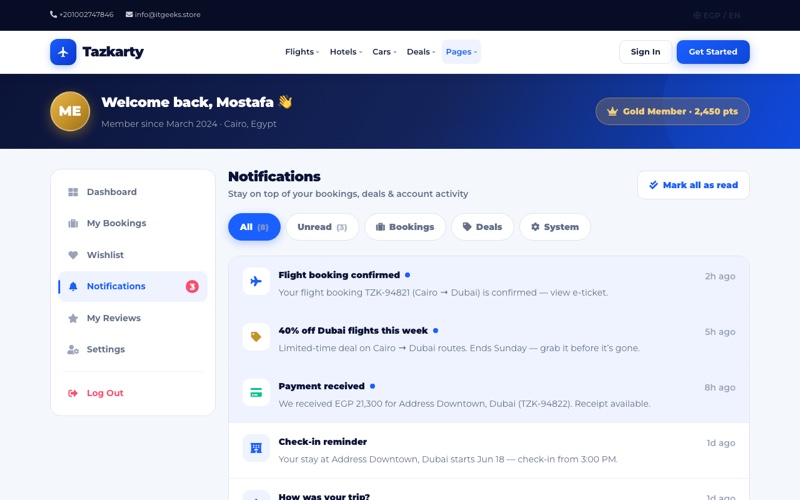Open Wishlist in the sidebar
This screenshot has width=800, height=500.
click(x=133, y=255)
